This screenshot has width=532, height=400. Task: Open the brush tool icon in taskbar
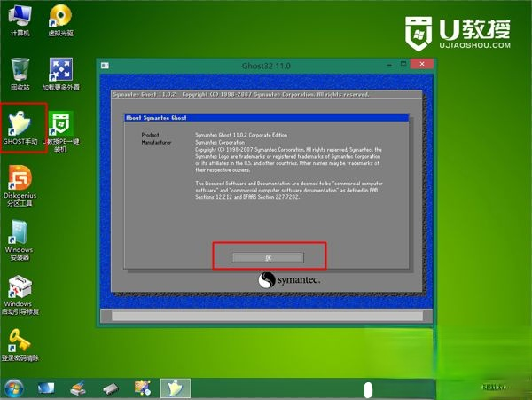[x=78, y=388]
